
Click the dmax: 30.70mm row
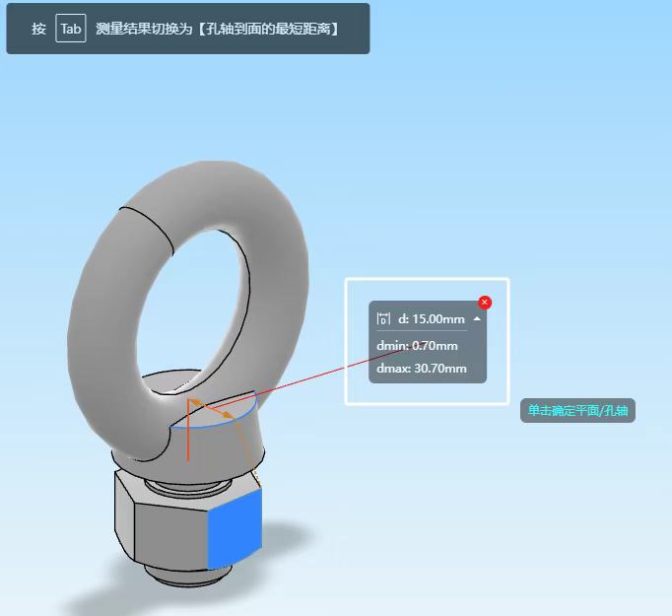point(420,370)
